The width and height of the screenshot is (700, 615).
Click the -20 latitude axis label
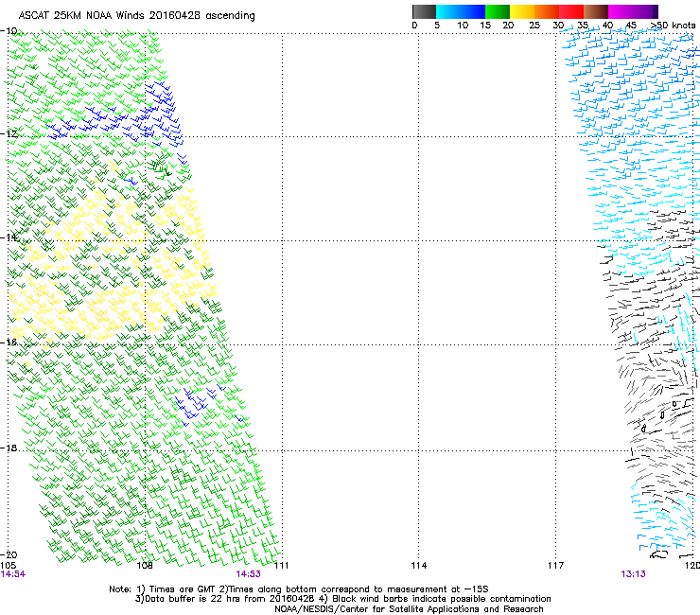[x=9, y=554]
